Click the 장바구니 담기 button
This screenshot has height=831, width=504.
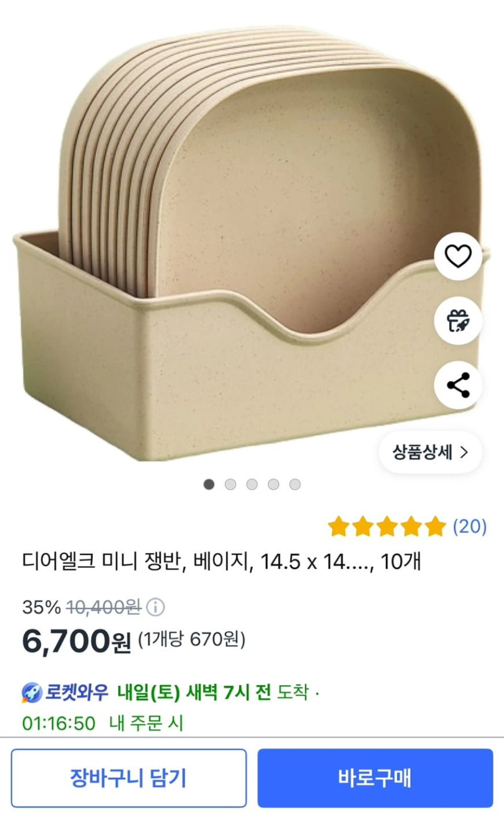129,778
